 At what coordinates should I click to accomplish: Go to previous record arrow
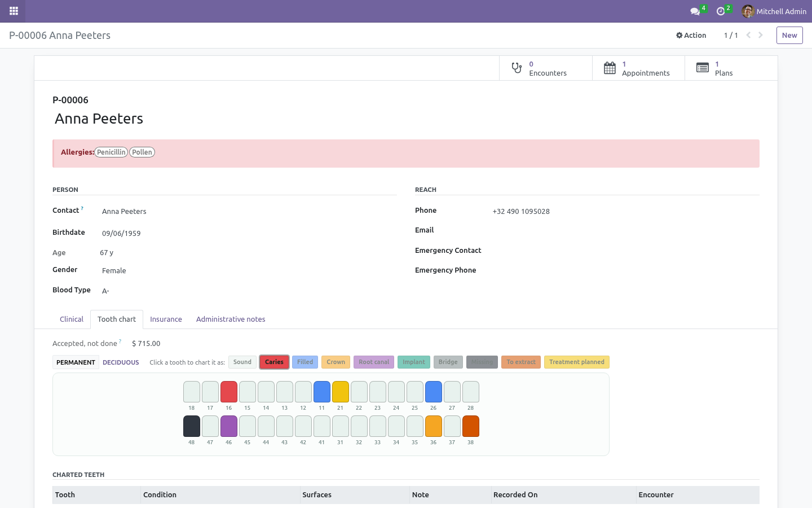(x=748, y=35)
